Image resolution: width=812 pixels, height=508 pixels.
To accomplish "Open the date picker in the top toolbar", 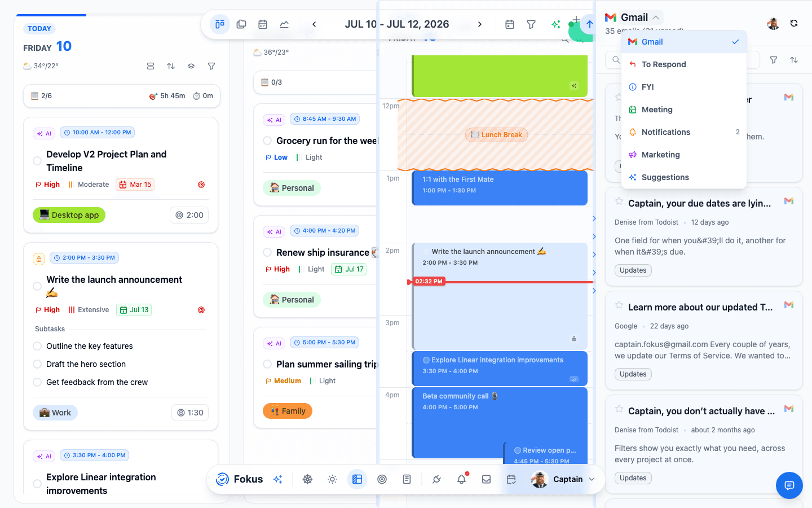I will pos(510,24).
